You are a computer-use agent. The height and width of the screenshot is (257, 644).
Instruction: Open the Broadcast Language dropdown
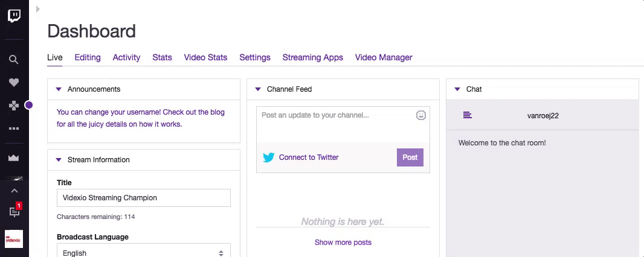pyautogui.click(x=144, y=252)
